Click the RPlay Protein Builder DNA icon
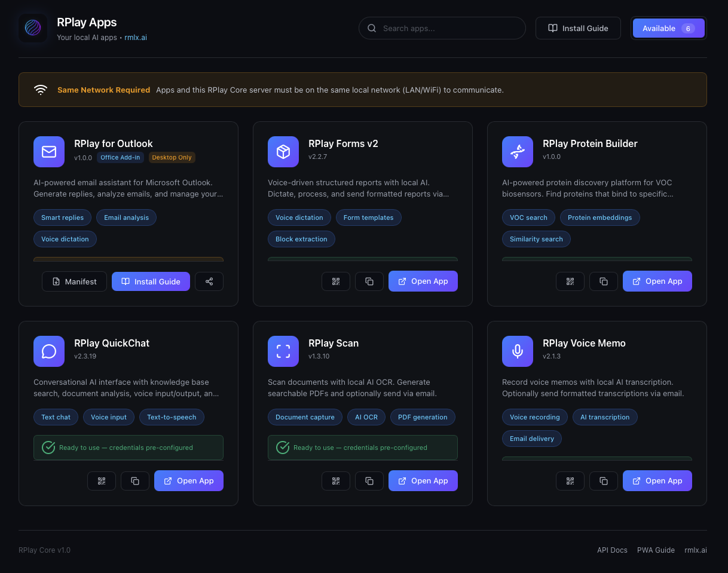Viewport: 728px width, 573px height. (517, 151)
